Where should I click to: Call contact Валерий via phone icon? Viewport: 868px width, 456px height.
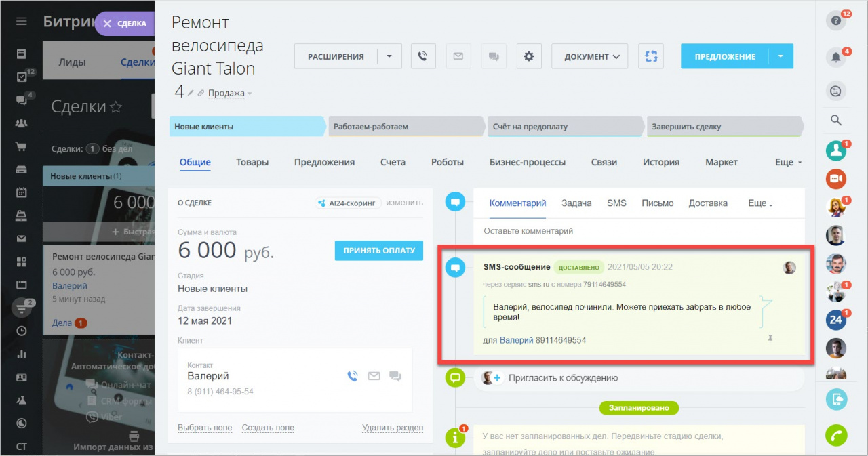click(352, 376)
